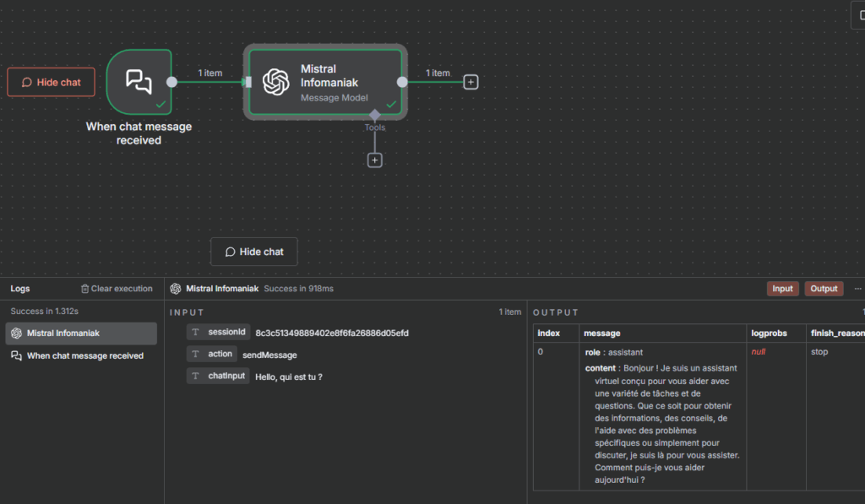The image size is (865, 504).
Task: Toggle the Input panel button
Action: click(782, 289)
